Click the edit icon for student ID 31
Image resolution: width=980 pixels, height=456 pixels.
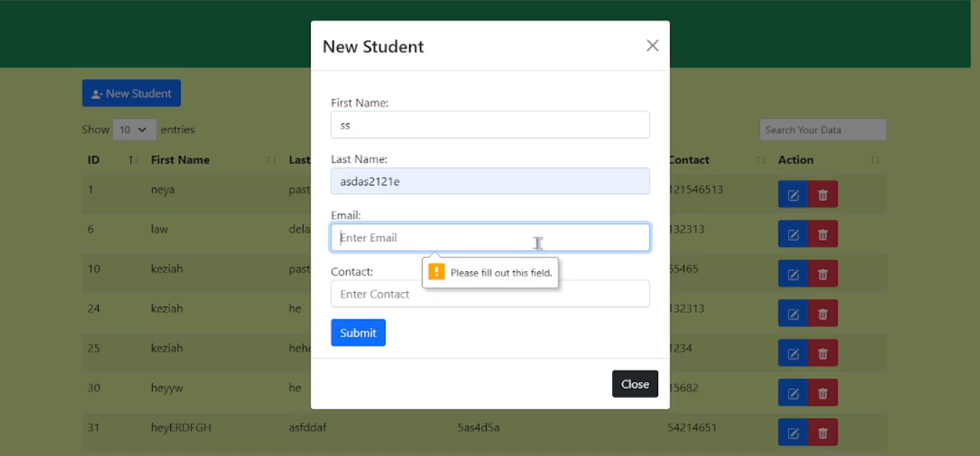tap(793, 432)
